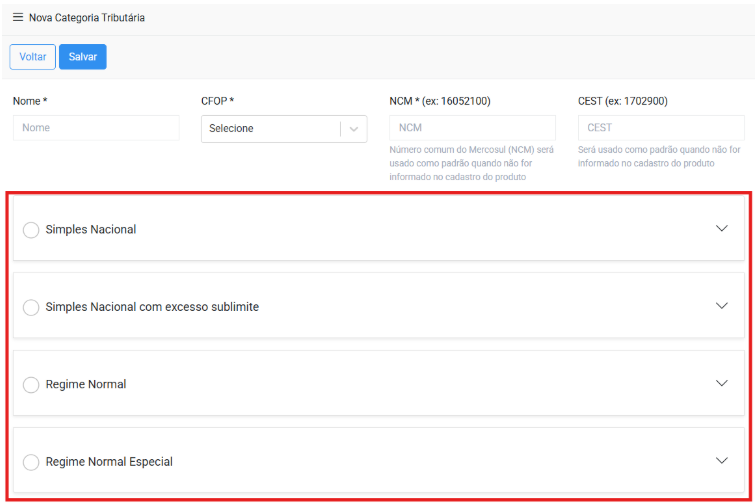The image size is (755, 504).
Task: Click the Regime Normal Especial label text
Action: tap(109, 462)
